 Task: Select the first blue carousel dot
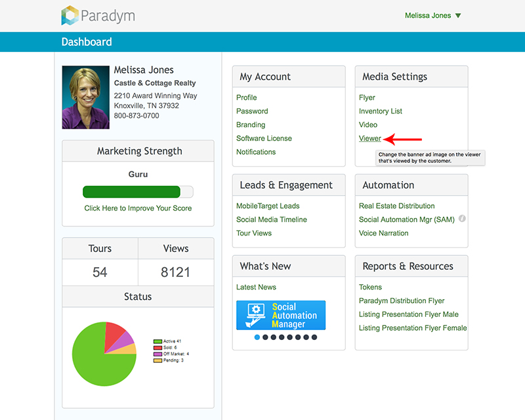[x=257, y=337]
